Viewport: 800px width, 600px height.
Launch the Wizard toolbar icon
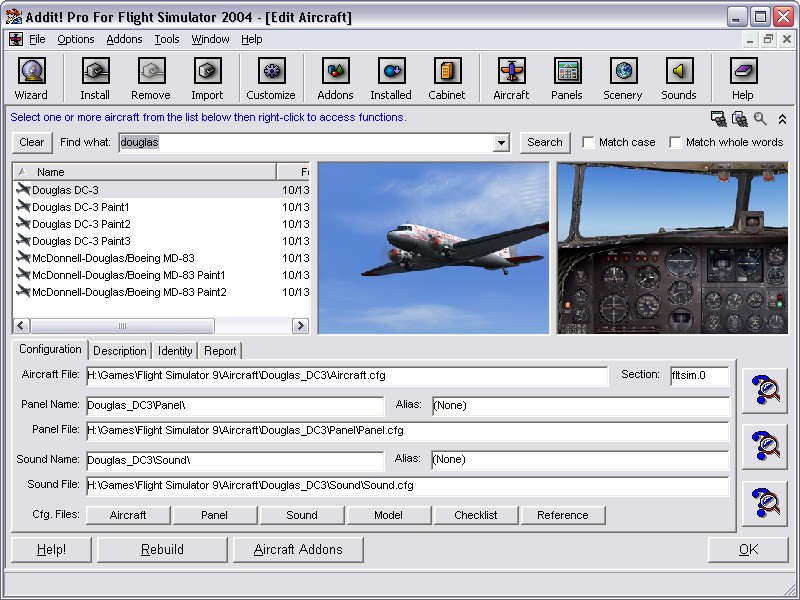[x=32, y=71]
